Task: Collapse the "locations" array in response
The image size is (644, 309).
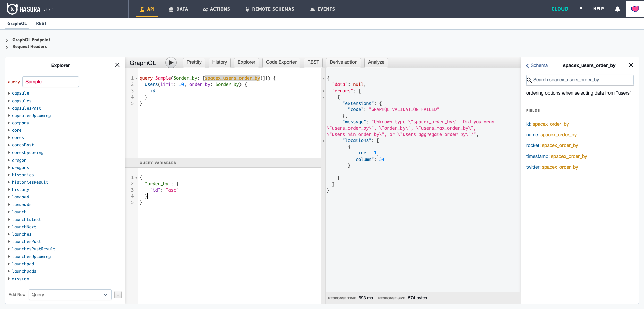Action: pos(323,141)
